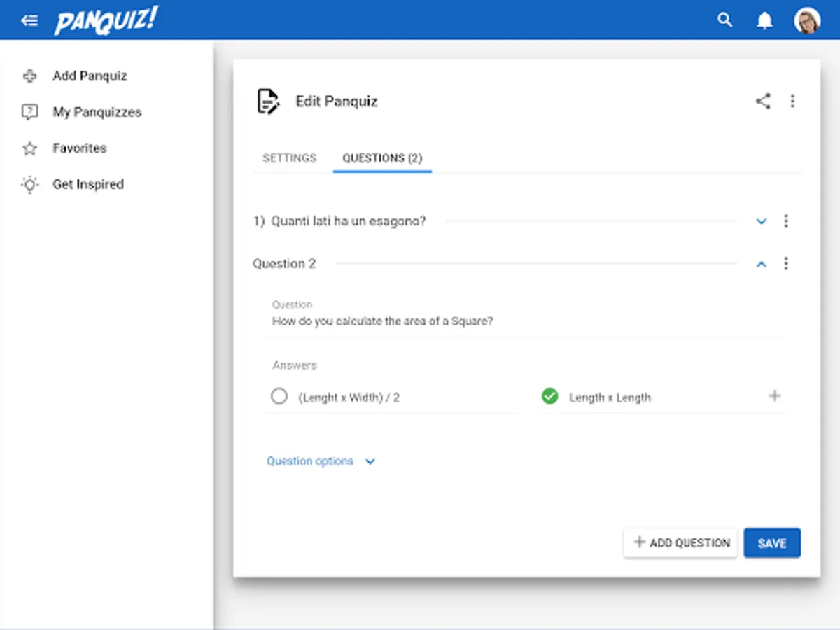Open Edit Panquiz three-dot menu

[792, 101]
